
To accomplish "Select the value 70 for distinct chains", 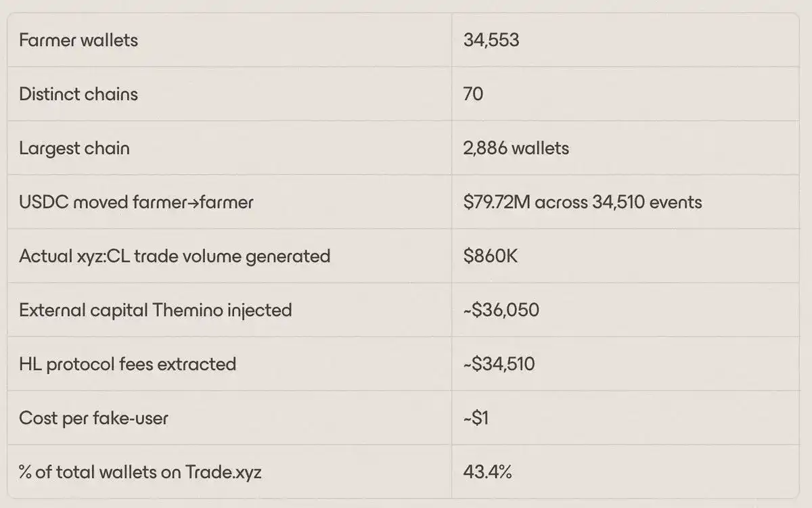I will coord(474,94).
